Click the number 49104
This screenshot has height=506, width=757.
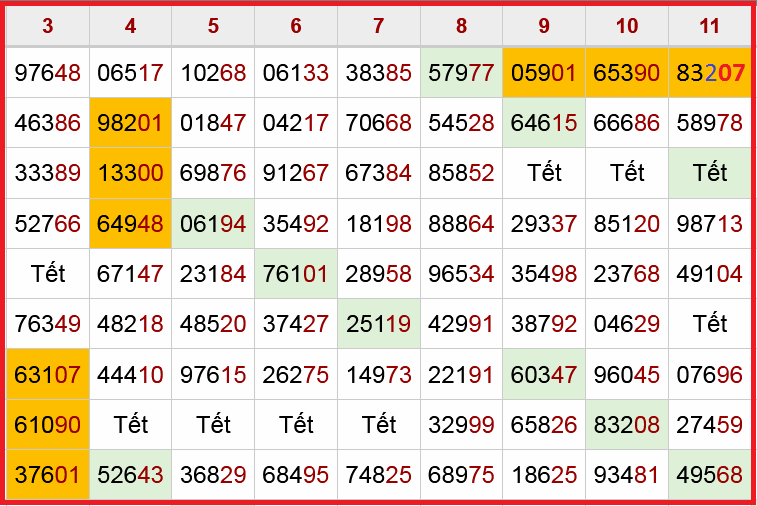click(710, 274)
